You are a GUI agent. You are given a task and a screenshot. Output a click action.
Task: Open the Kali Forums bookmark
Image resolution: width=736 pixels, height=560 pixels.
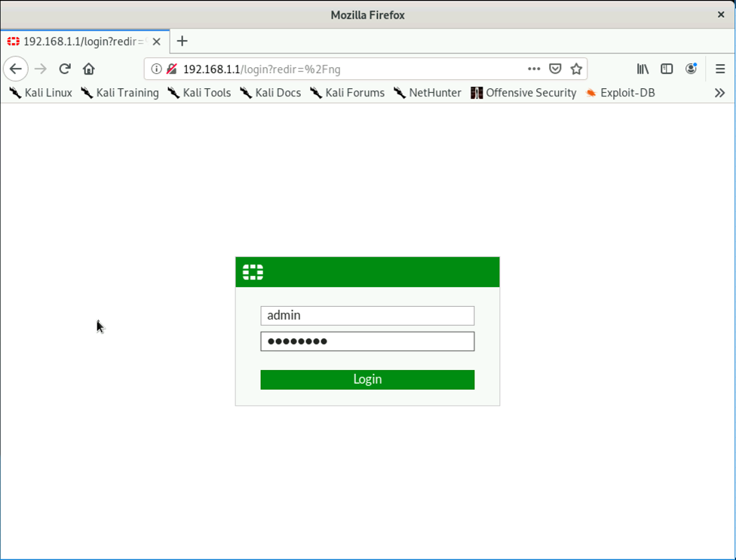pyautogui.click(x=347, y=93)
